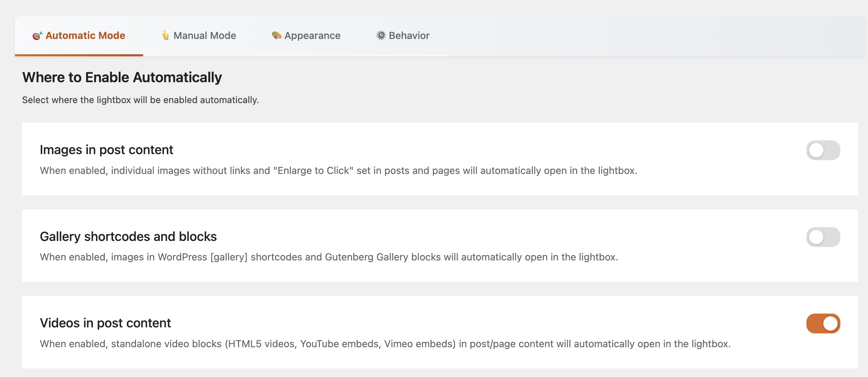Click the "Gallery shortcodes and blocks" title

pyautogui.click(x=128, y=236)
